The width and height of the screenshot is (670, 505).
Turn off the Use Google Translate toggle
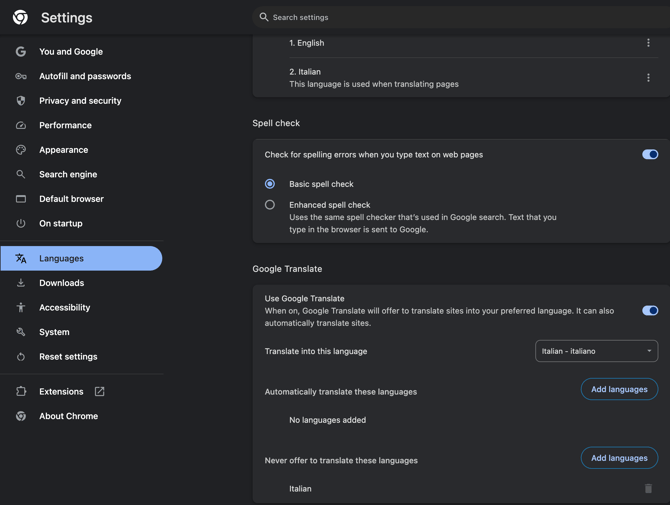click(650, 311)
